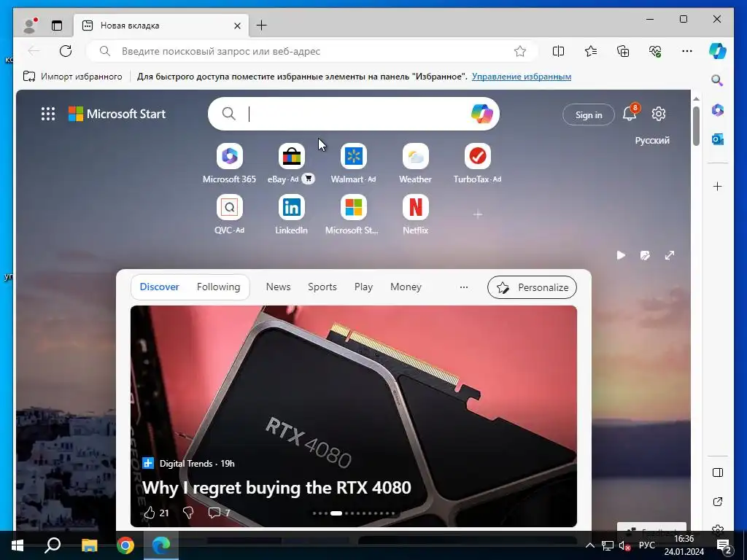Open the LinkedIn quick link
The height and width of the screenshot is (560, 747).
291,214
